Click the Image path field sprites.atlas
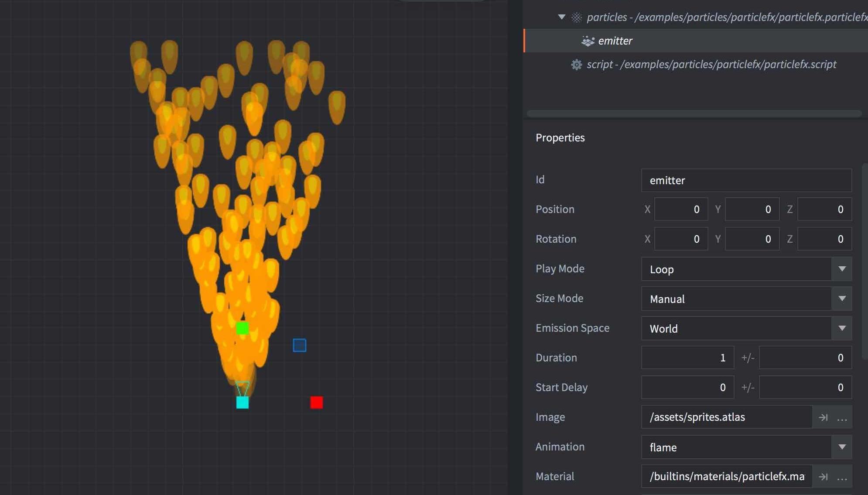Viewport: 868px width, 495px height. tap(726, 417)
